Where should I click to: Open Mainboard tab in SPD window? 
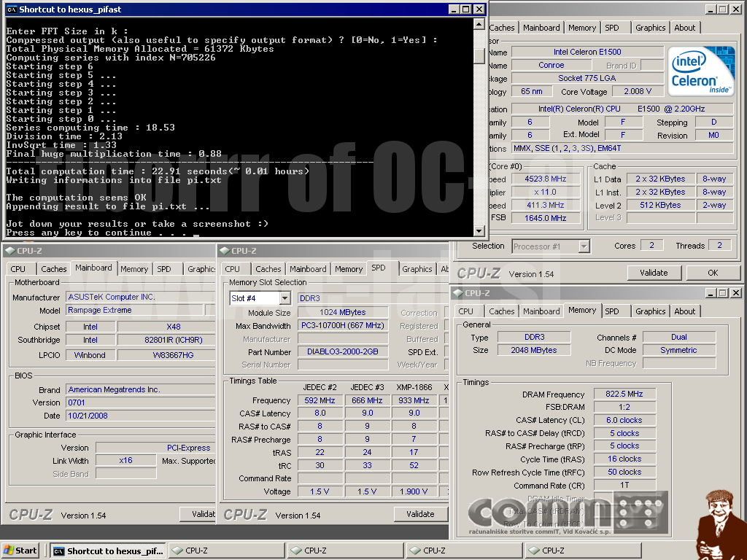click(x=308, y=269)
